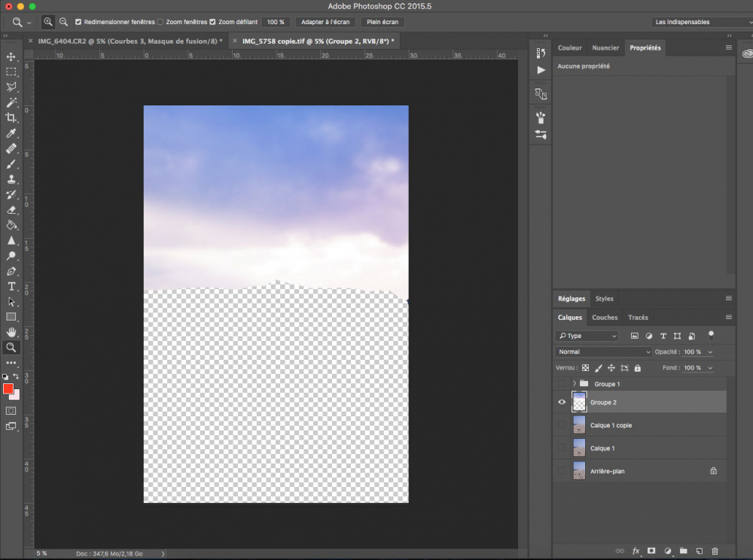Image resolution: width=753 pixels, height=560 pixels.
Task: Switch to the Couches tab
Action: click(604, 318)
